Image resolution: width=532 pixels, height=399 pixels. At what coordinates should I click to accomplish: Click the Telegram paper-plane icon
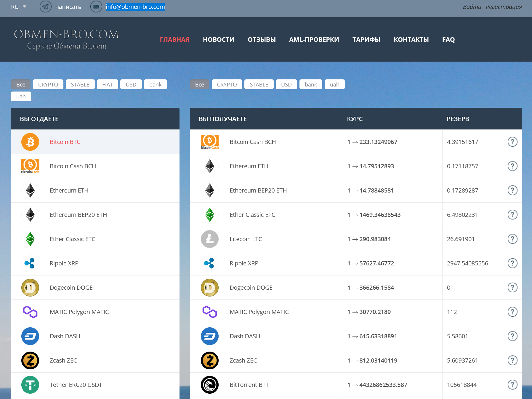coord(46,7)
